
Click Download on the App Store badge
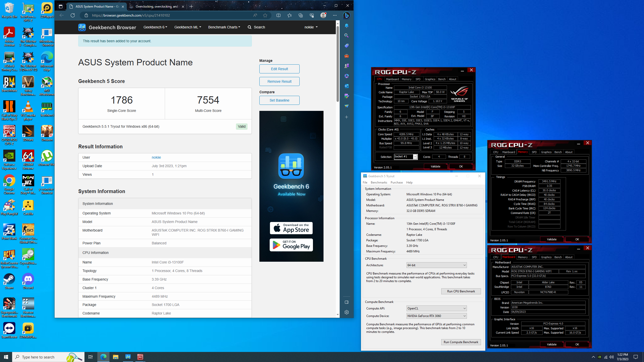click(291, 228)
